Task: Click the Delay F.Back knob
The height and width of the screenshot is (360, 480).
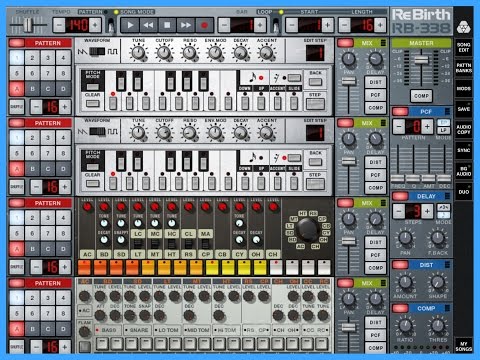Action: (437, 238)
